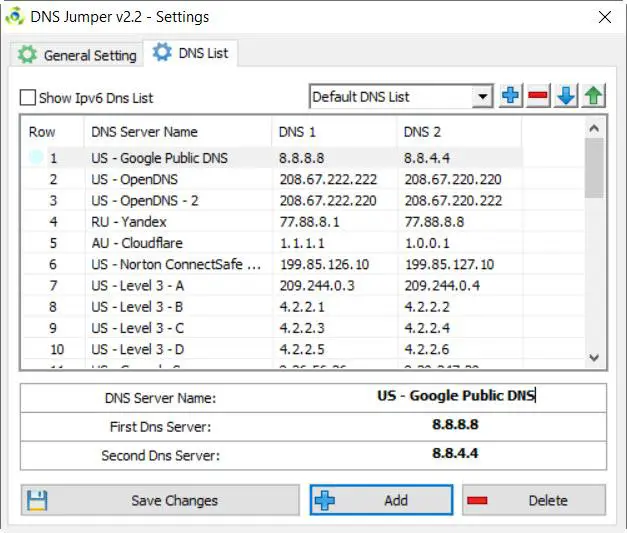Click the scrollbar down arrow in DNS list
This screenshot has height=533, width=627.
(594, 357)
